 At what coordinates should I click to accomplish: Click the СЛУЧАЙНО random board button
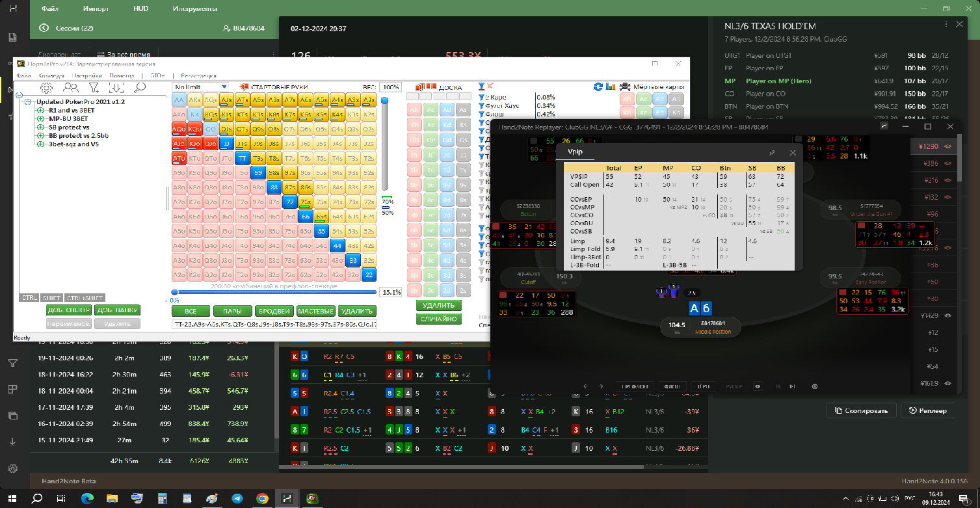[439, 319]
